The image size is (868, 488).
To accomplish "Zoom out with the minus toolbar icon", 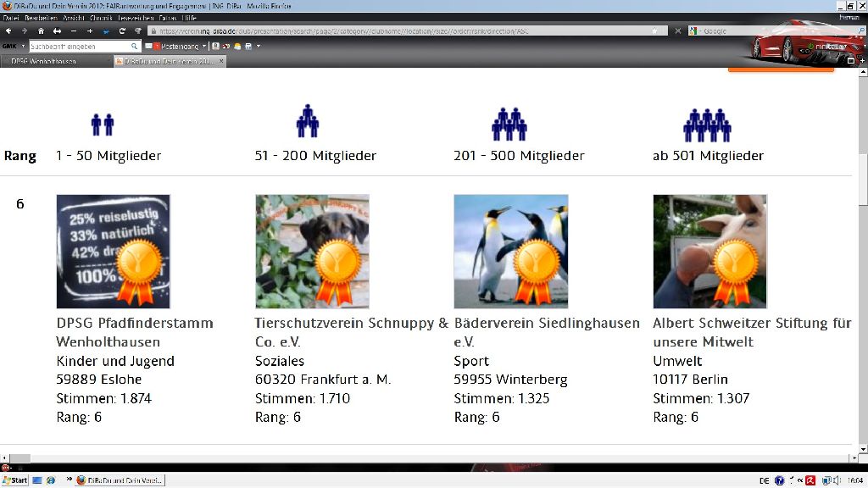I will (74, 31).
